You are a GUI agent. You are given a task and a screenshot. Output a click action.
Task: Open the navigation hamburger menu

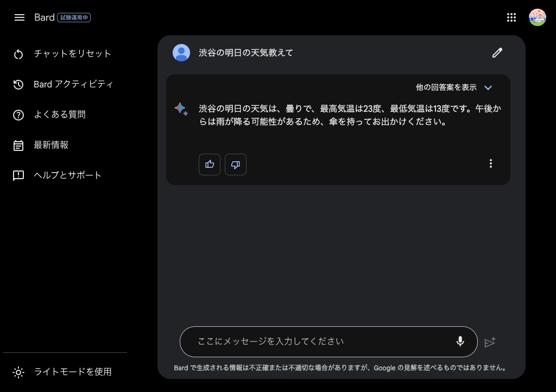coord(20,17)
